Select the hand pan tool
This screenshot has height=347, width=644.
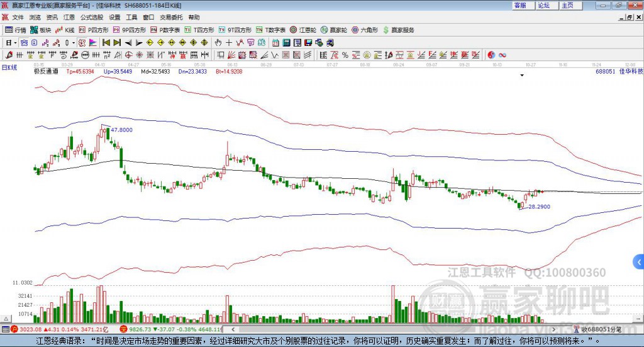[218, 43]
